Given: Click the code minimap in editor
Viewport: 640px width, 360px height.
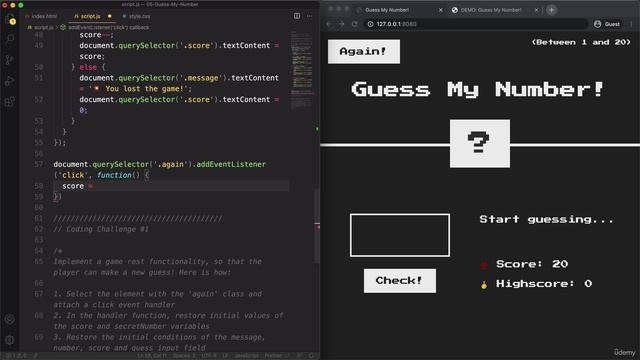Looking at the screenshot, I should point(302,69).
